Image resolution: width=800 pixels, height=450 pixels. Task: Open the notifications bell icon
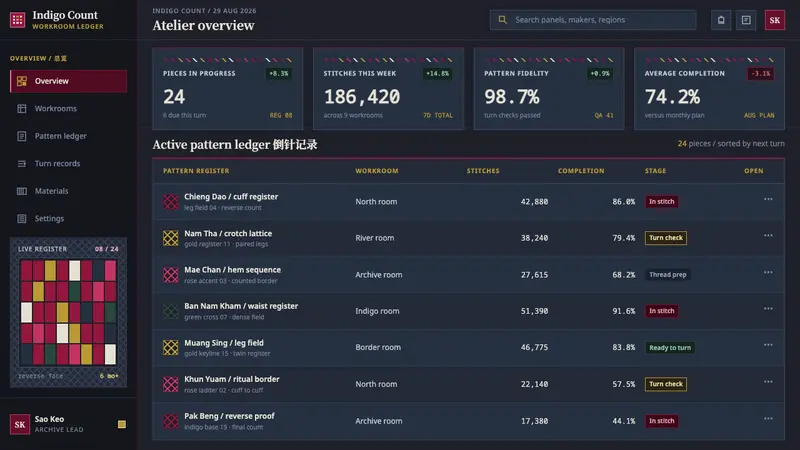coord(721,20)
